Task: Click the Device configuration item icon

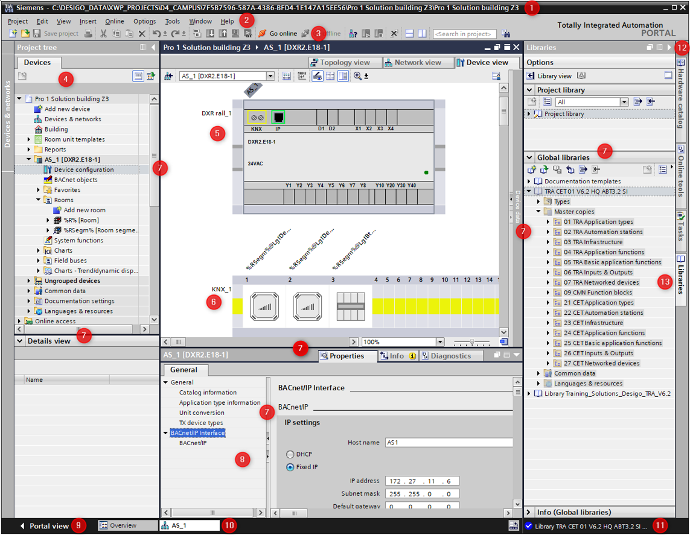Action: coord(46,169)
